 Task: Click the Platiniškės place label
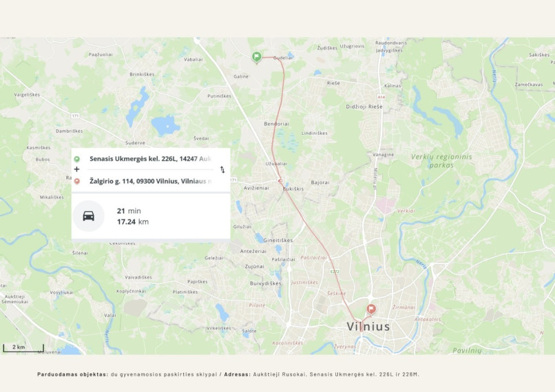click(185, 292)
